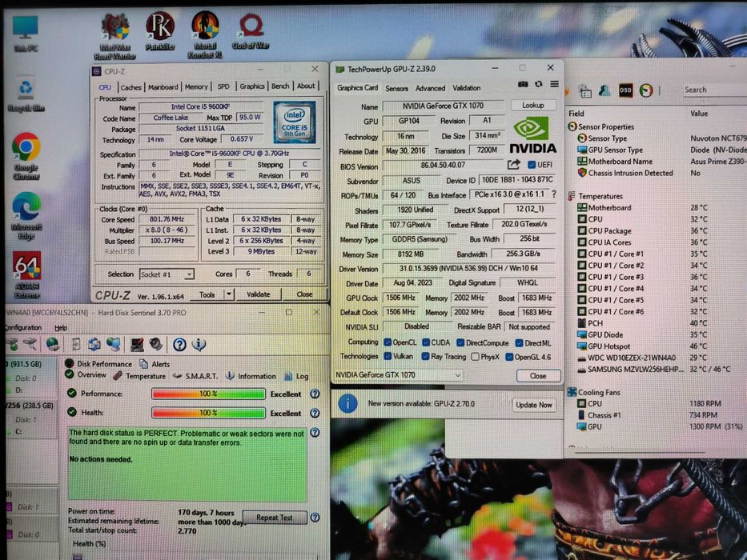Click the Lookup button in GPU-Z

(x=532, y=106)
